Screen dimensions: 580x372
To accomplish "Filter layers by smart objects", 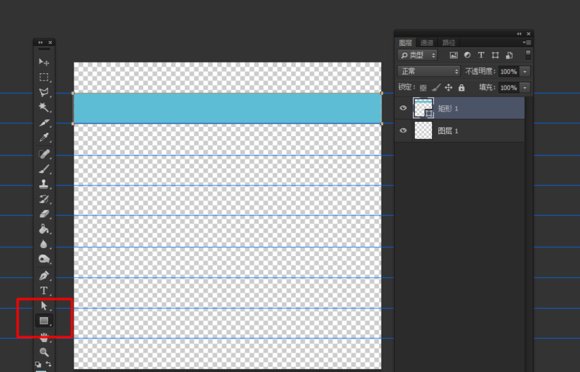I will pyautogui.click(x=509, y=55).
